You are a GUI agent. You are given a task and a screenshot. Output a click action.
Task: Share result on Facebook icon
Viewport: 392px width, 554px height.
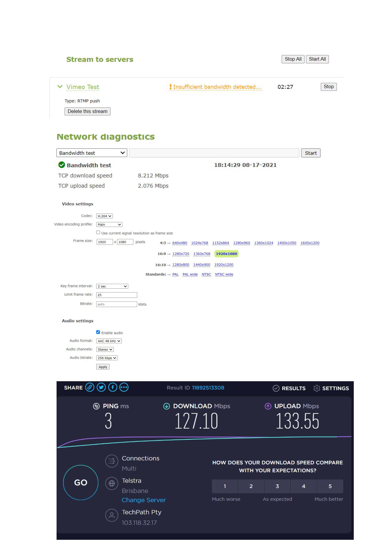click(x=113, y=388)
